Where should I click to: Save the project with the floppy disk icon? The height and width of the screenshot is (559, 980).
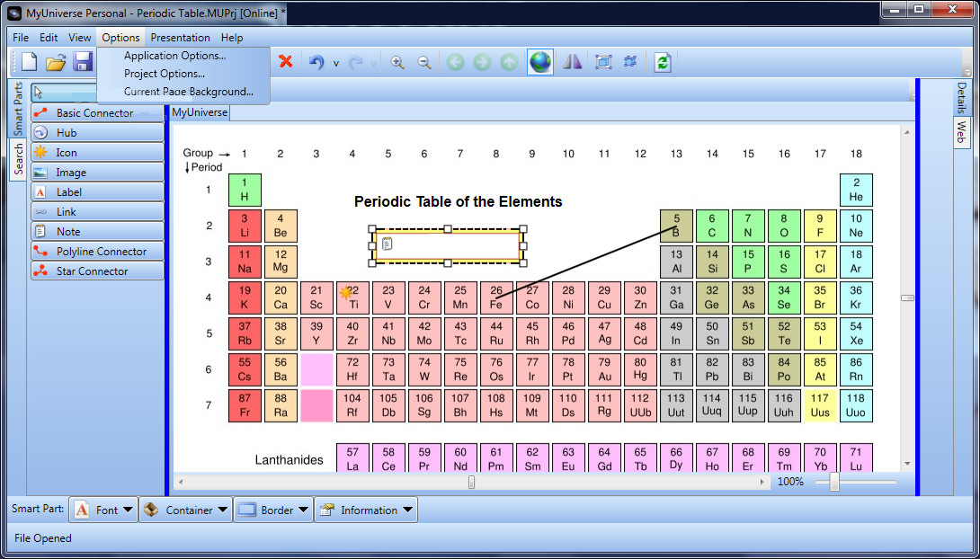pyautogui.click(x=83, y=62)
